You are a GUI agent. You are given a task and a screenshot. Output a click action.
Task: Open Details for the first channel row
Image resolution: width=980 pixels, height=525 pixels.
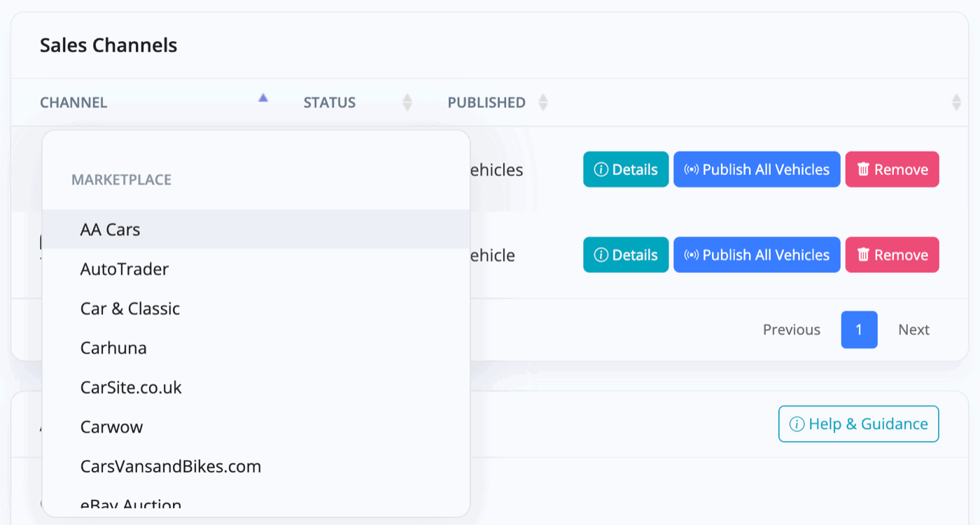click(x=626, y=169)
